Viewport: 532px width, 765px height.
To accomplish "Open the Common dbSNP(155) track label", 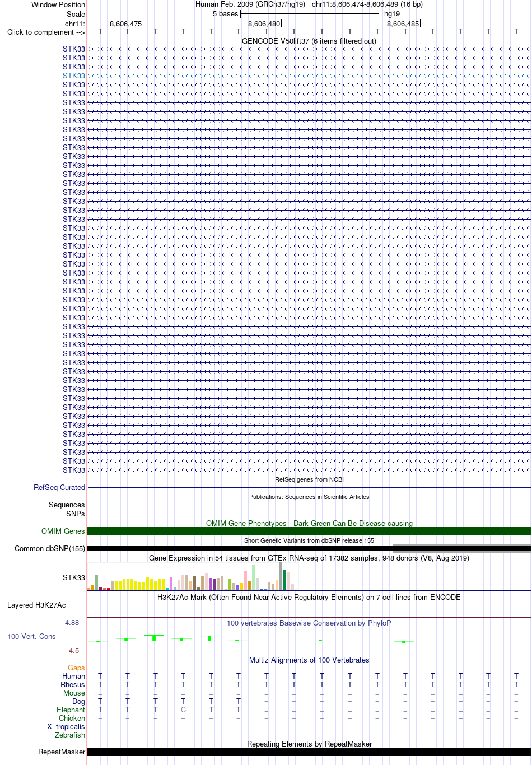I will click(x=50, y=548).
